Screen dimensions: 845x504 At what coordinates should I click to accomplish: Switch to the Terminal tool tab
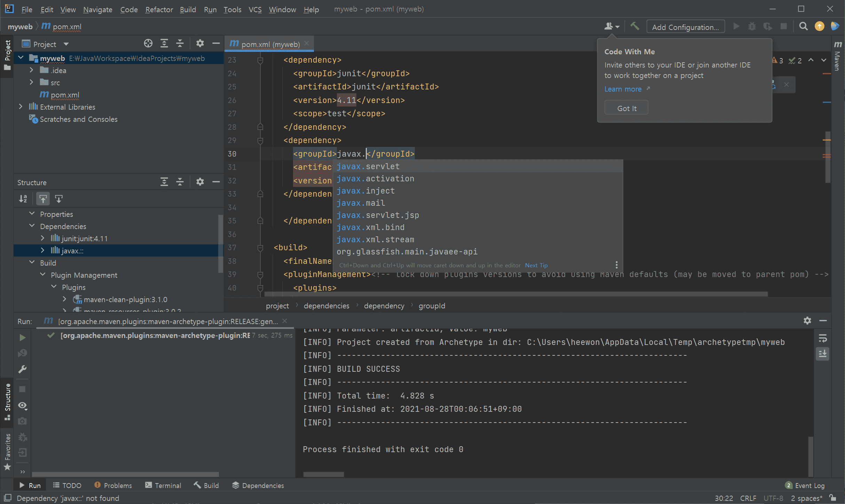tap(163, 485)
